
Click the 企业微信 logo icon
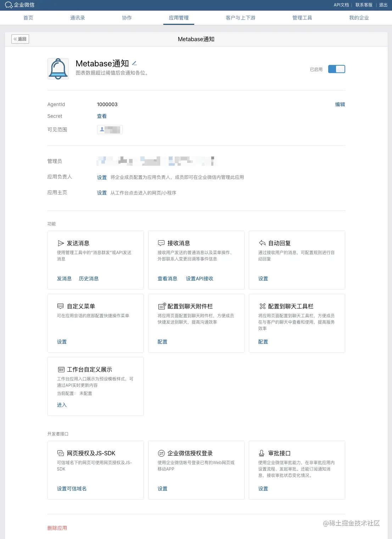tap(9, 5)
